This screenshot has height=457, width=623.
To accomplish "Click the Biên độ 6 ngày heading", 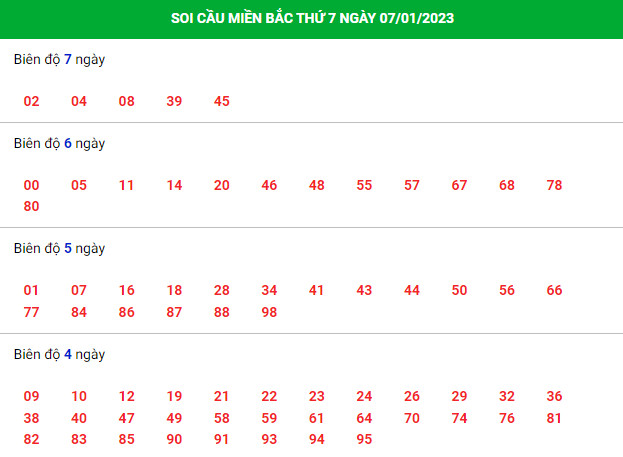I will pyautogui.click(x=60, y=143).
